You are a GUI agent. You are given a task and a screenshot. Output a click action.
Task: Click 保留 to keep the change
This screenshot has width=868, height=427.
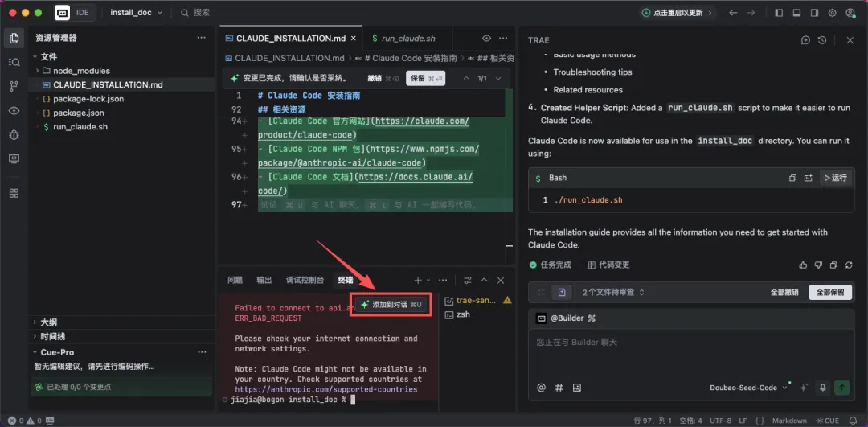pyautogui.click(x=426, y=79)
